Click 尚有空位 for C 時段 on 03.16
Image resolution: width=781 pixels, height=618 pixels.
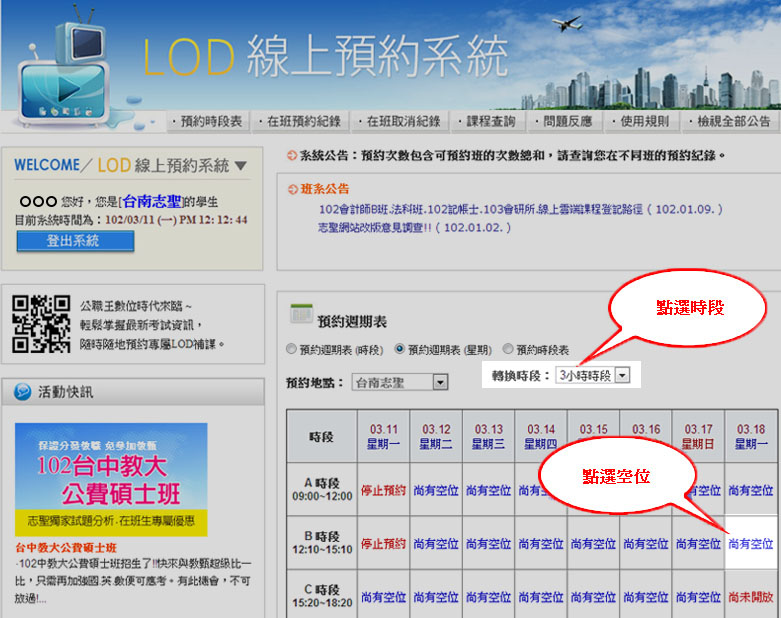tap(646, 597)
